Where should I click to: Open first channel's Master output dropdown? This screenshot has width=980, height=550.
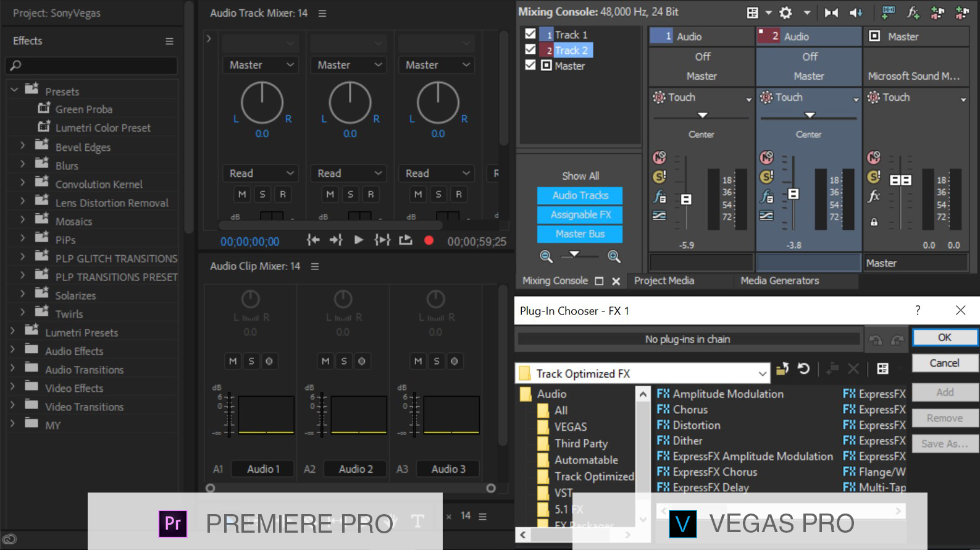261,65
